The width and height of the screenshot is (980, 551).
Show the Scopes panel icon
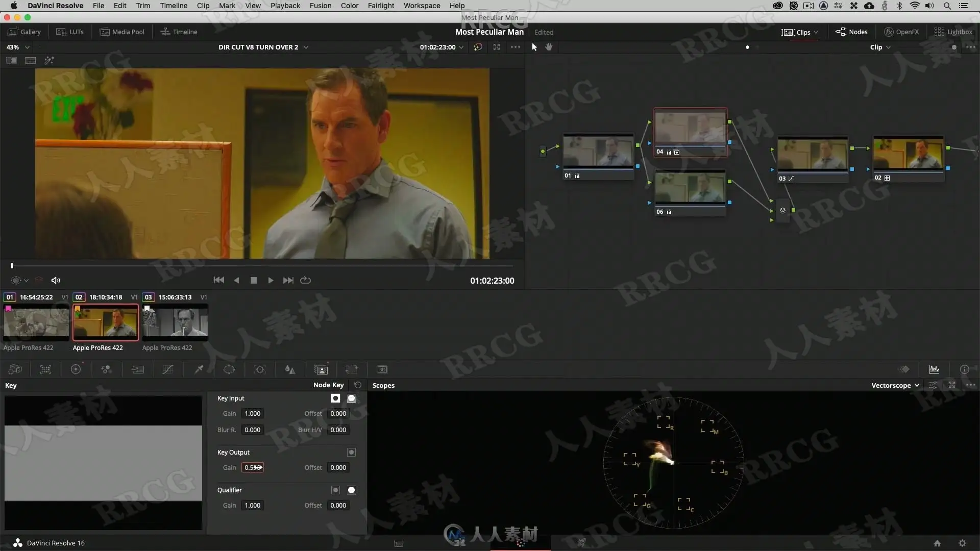tap(934, 369)
